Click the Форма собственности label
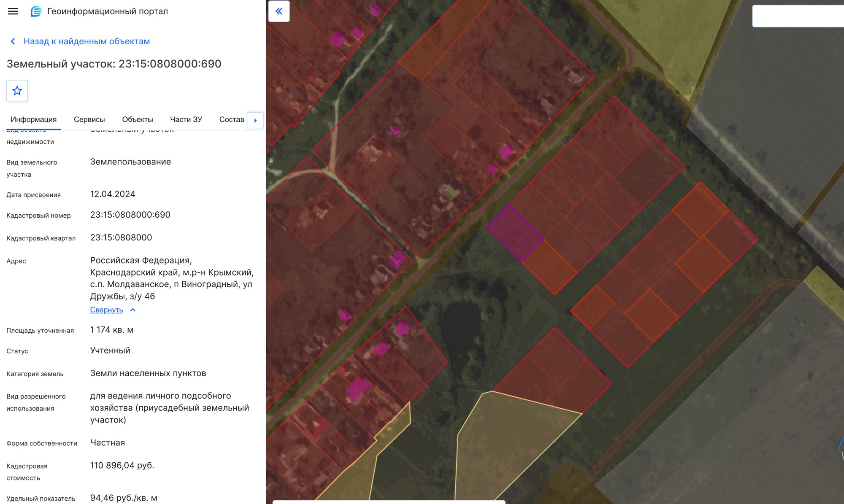Viewport: 844px width, 504px height. pos(42,443)
